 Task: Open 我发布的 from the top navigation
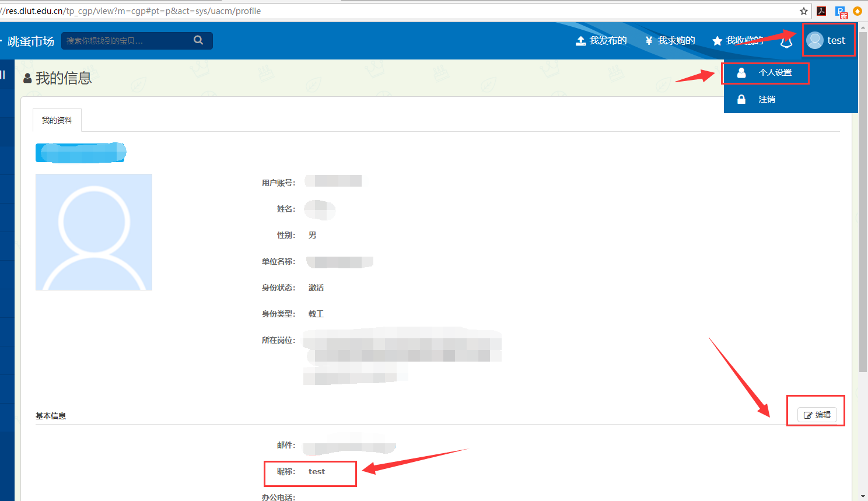pyautogui.click(x=601, y=40)
